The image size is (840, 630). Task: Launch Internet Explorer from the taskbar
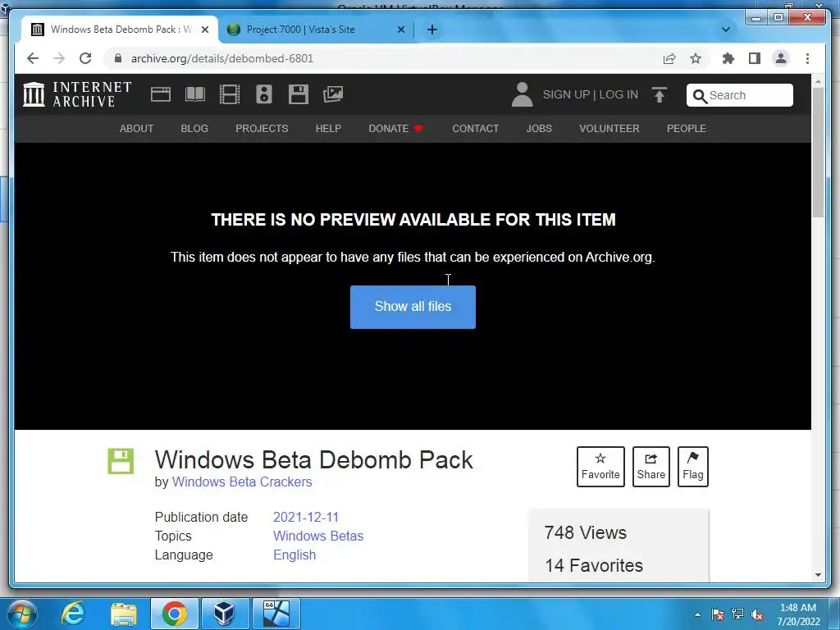tap(72, 614)
